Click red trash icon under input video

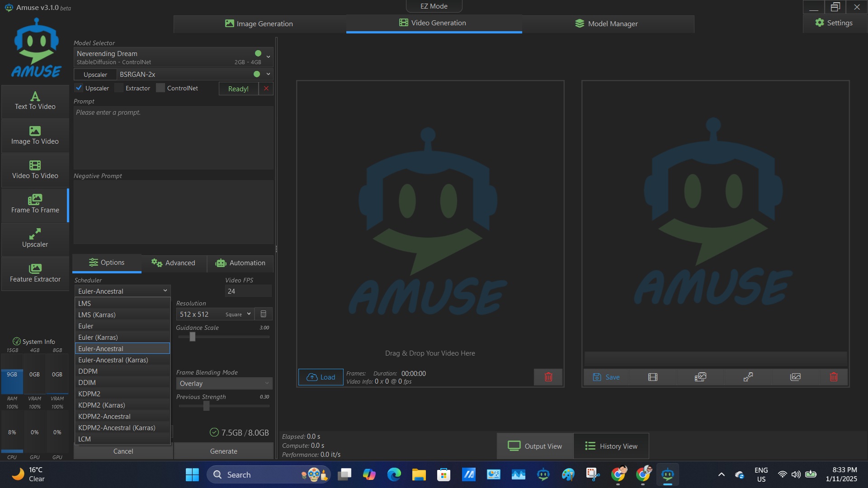(548, 377)
